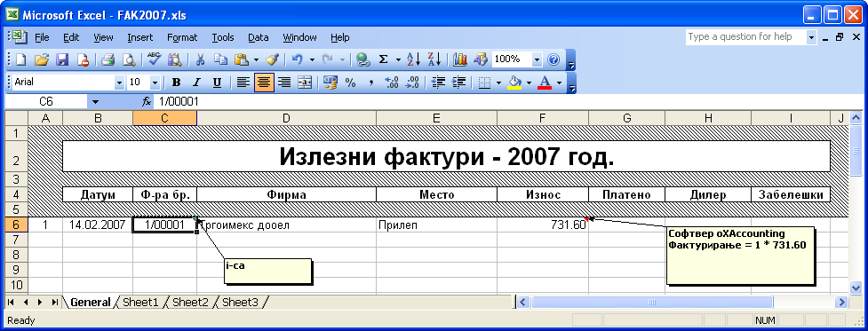Open the Fill Color yellow swatch arrow
The image size is (868, 331).
click(x=529, y=83)
